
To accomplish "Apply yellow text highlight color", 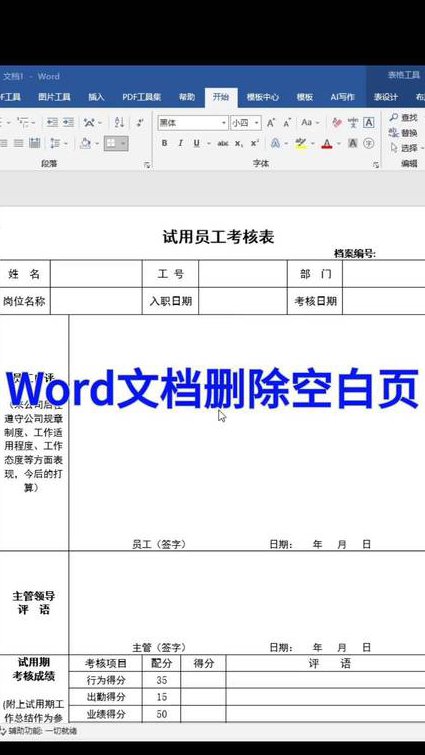I will pyautogui.click(x=301, y=143).
